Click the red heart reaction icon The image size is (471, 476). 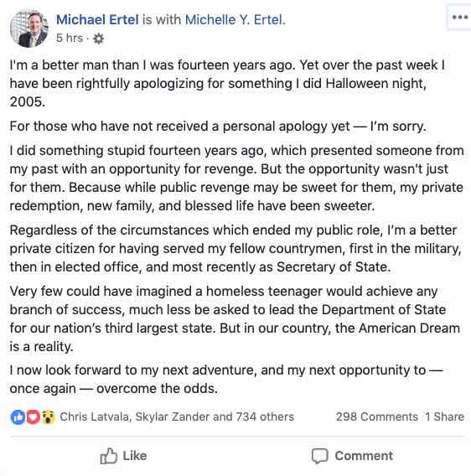click(33, 416)
